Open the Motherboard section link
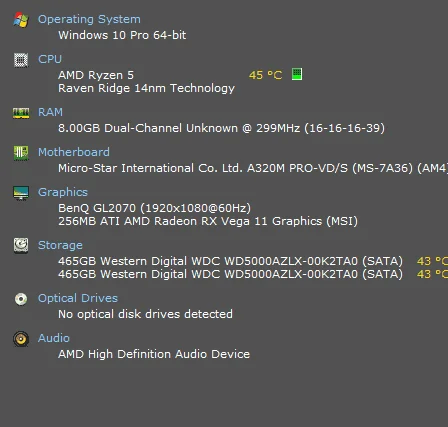The height and width of the screenshot is (427, 448). click(74, 152)
